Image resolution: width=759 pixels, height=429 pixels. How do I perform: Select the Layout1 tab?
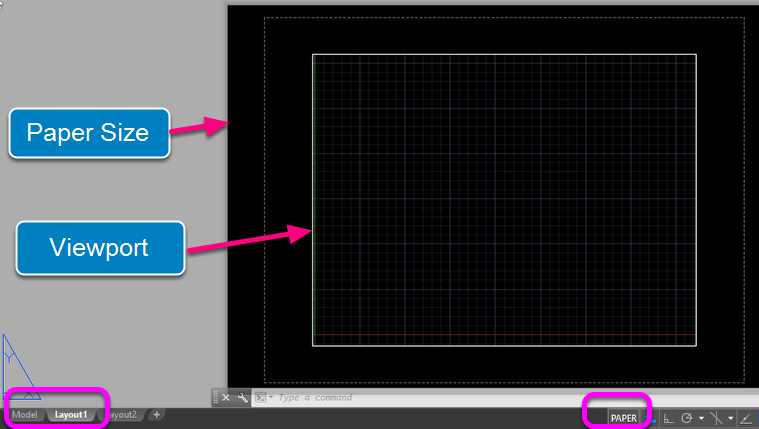coord(71,414)
